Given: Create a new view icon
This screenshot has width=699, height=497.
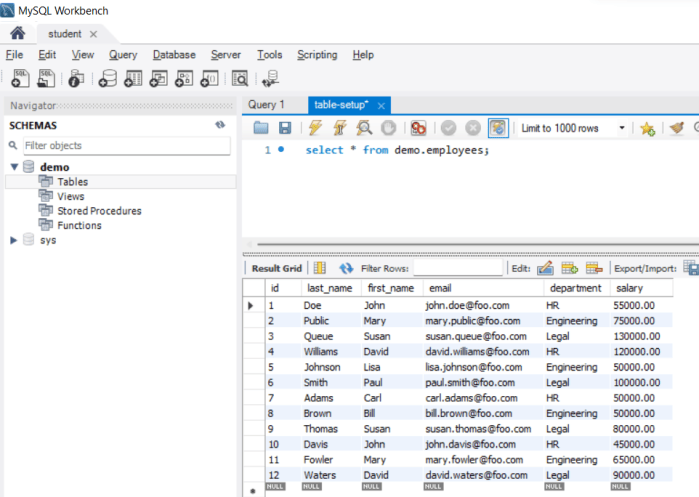Looking at the screenshot, I should 158,78.
